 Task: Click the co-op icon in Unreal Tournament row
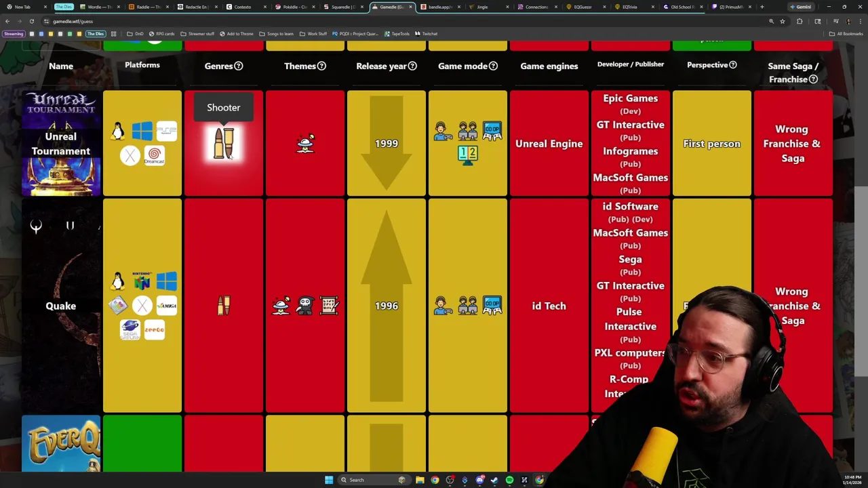(492, 131)
